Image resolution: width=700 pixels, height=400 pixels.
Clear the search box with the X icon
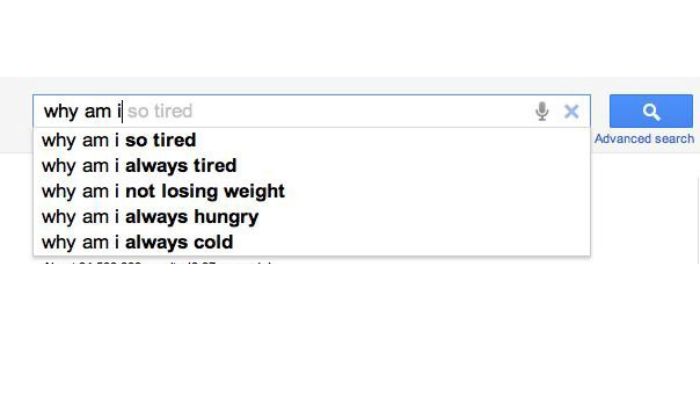point(571,111)
